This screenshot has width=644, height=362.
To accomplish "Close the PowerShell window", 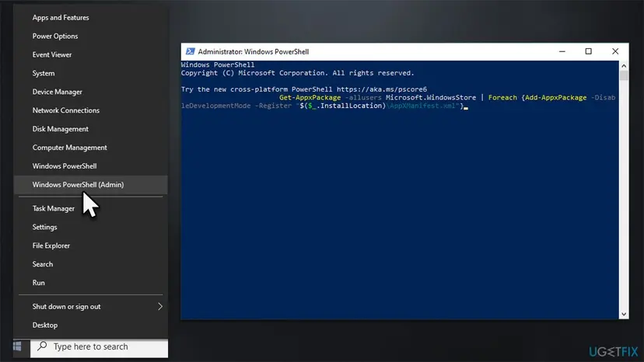I will 615,51.
